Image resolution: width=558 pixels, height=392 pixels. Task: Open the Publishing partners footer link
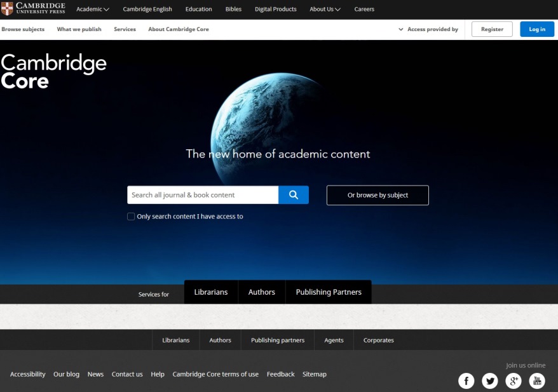pyautogui.click(x=278, y=340)
